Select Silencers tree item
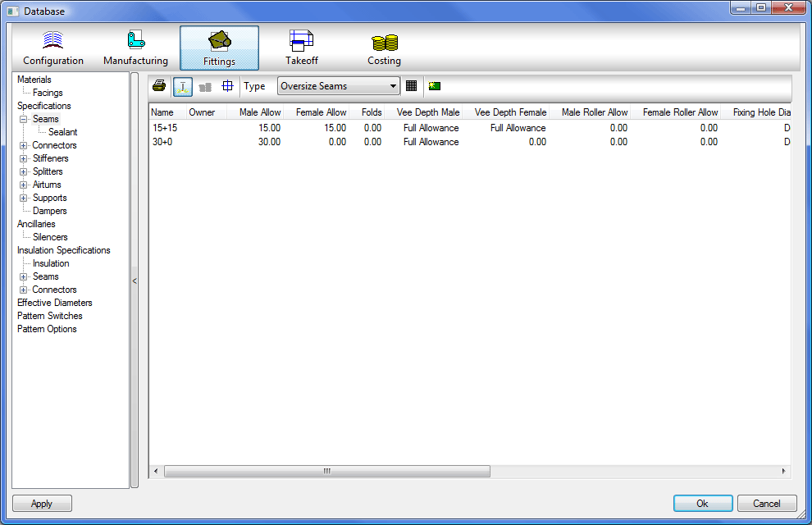812x525 pixels. coord(50,237)
